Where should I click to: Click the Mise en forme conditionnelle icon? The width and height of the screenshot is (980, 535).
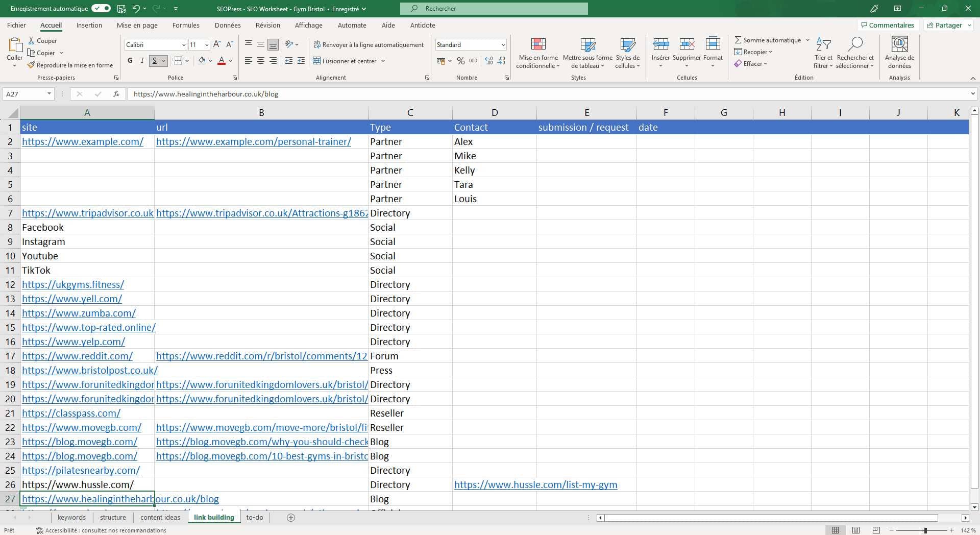(x=538, y=44)
